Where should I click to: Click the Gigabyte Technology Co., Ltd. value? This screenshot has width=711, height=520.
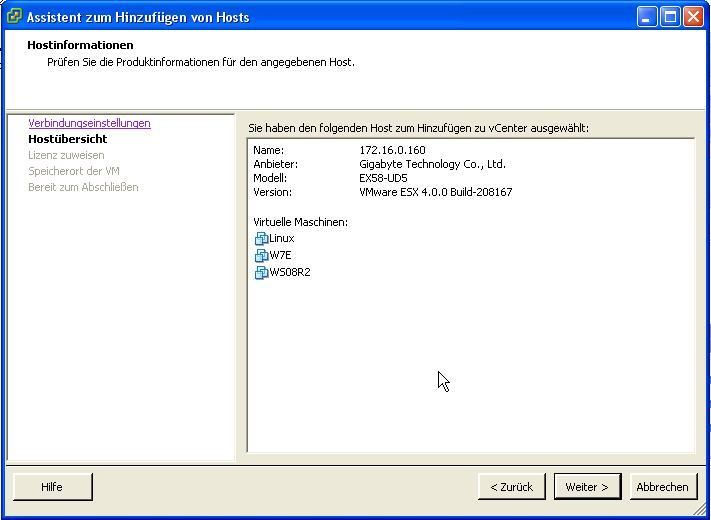(x=432, y=164)
